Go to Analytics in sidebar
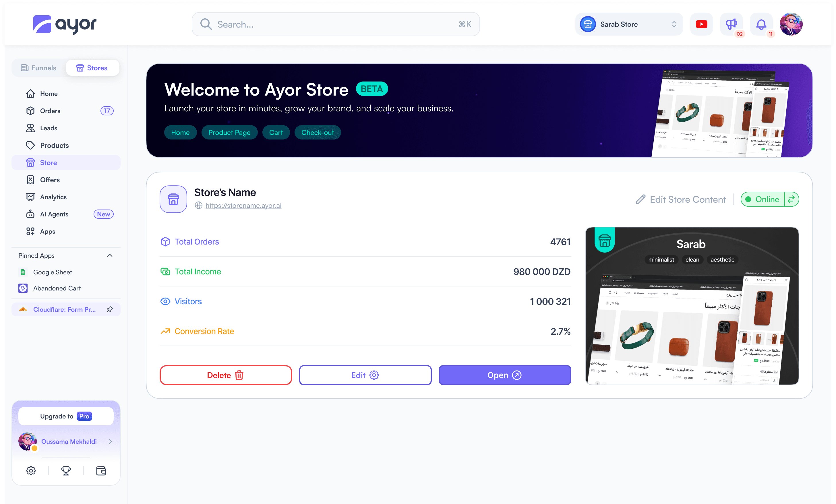The width and height of the screenshot is (836, 504). 53,197
